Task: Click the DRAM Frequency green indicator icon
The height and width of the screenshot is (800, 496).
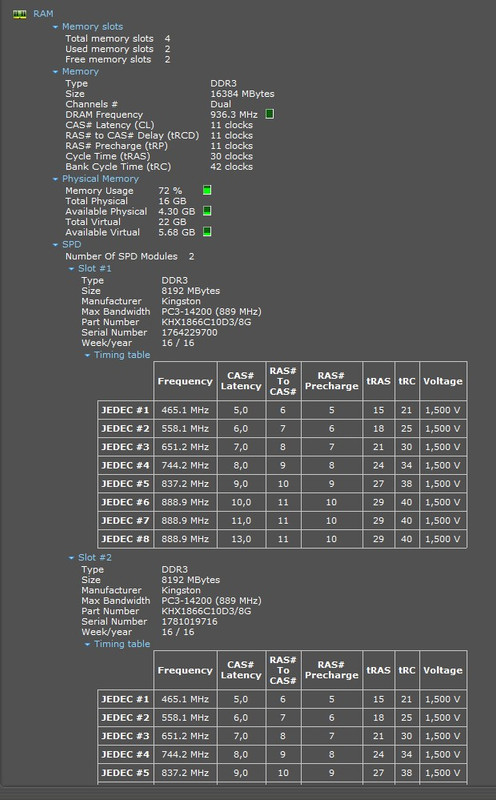Action: (269, 114)
